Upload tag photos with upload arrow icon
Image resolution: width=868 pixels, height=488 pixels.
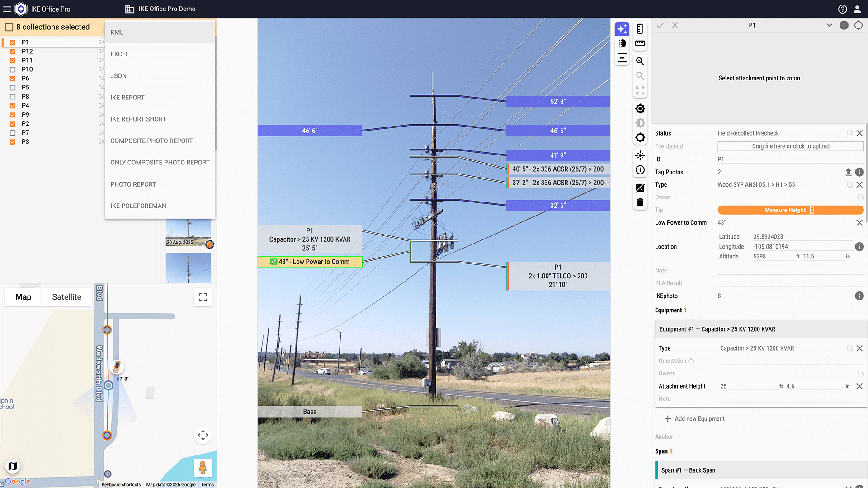point(849,172)
